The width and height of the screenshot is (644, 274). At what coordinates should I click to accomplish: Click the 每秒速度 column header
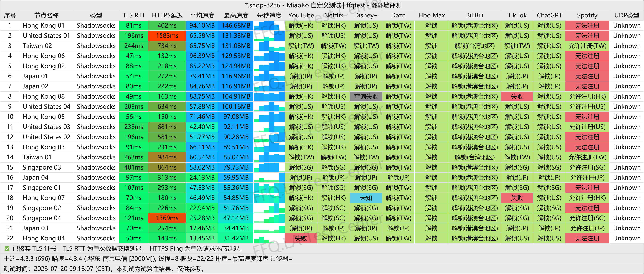pyautogui.click(x=269, y=15)
